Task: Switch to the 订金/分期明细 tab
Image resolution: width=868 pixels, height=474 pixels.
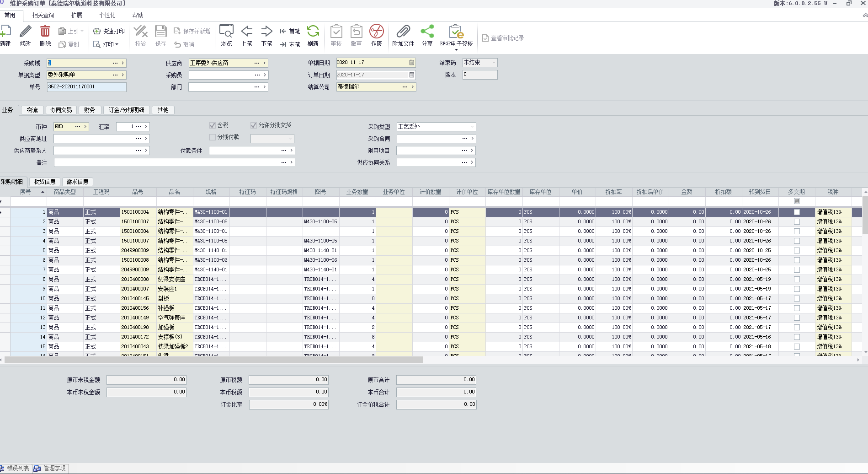Action: coord(127,110)
